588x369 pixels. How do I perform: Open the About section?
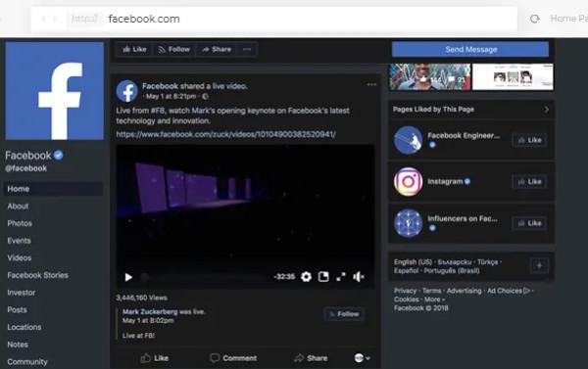tap(18, 207)
